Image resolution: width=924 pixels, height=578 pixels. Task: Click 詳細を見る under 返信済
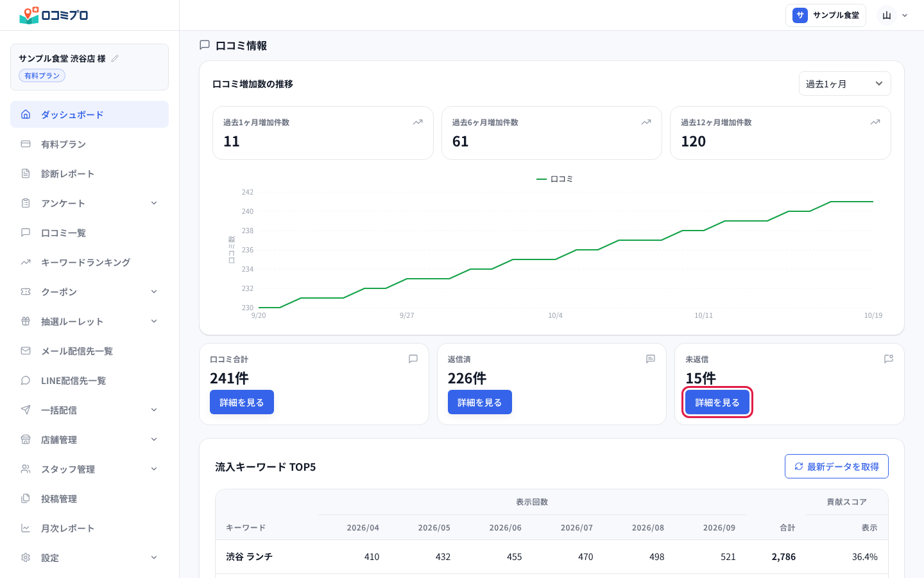[480, 402]
